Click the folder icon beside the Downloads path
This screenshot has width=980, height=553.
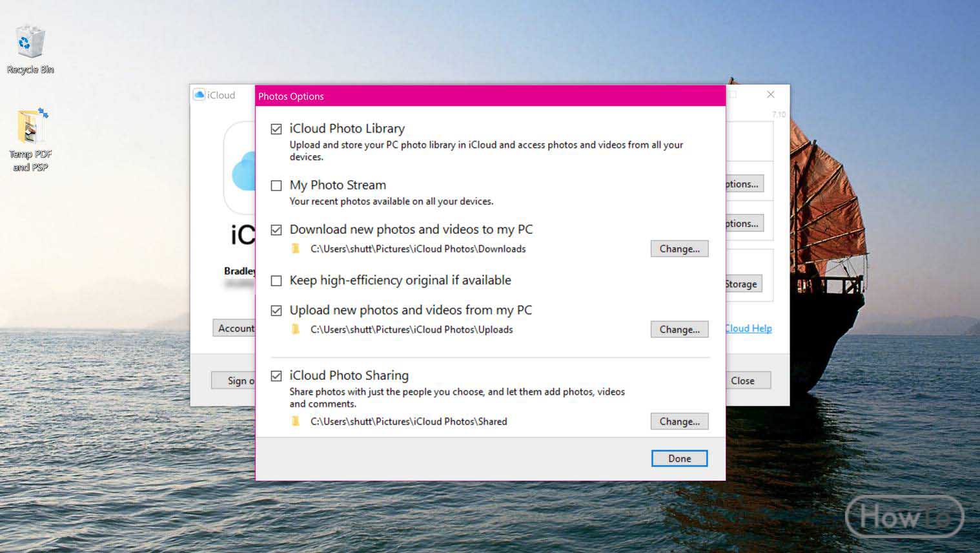[296, 249]
